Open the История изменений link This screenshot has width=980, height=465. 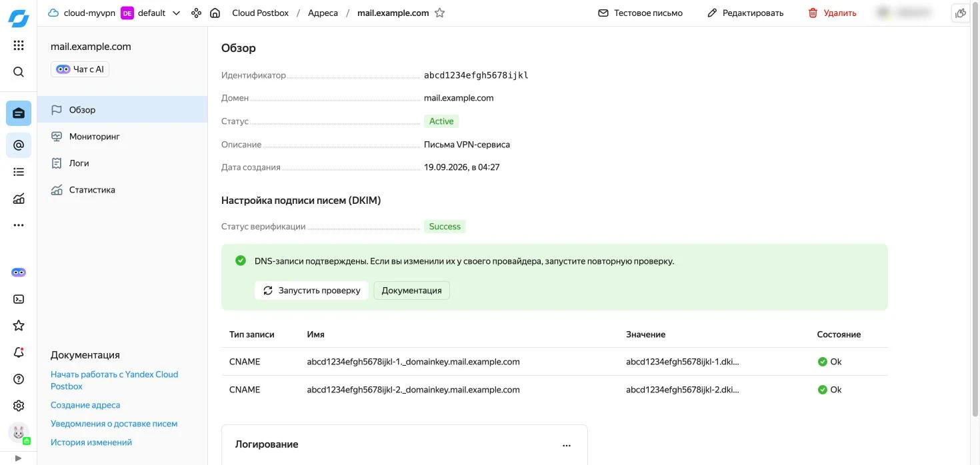pos(91,442)
